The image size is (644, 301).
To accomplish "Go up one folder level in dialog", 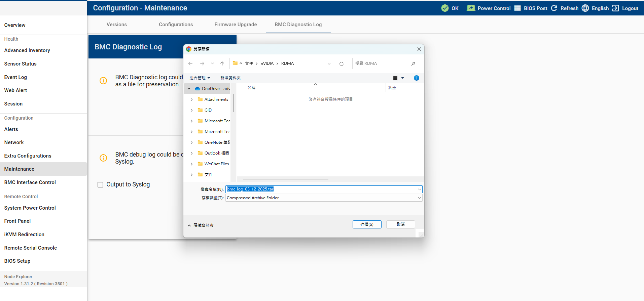I will click(x=222, y=63).
